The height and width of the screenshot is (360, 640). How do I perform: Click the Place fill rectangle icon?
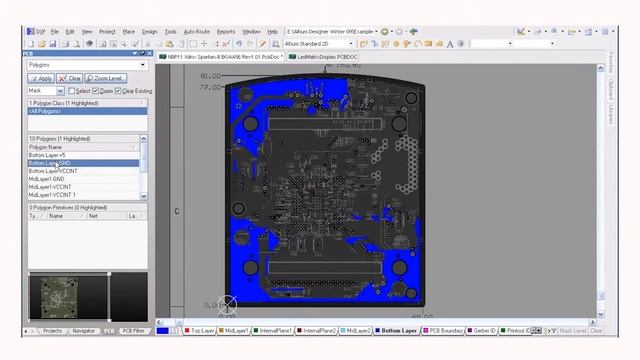(428, 44)
